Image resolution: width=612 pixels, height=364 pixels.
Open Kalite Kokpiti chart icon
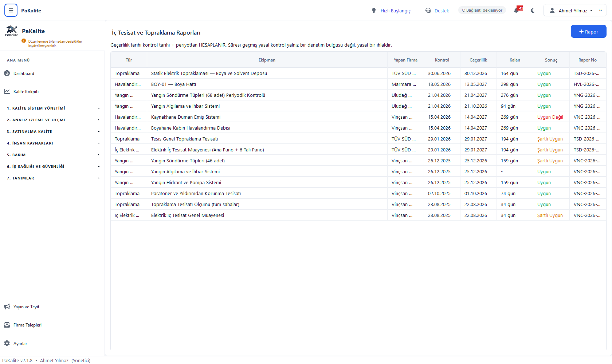7,91
